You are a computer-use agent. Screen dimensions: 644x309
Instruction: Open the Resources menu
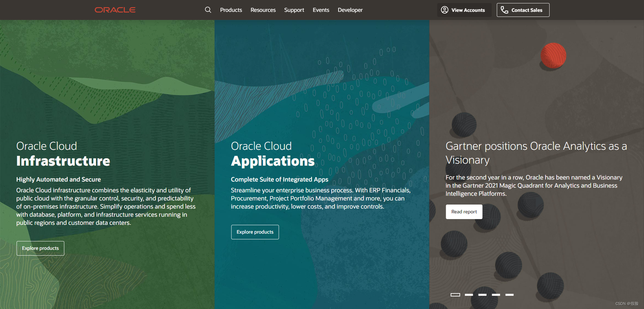[263, 10]
